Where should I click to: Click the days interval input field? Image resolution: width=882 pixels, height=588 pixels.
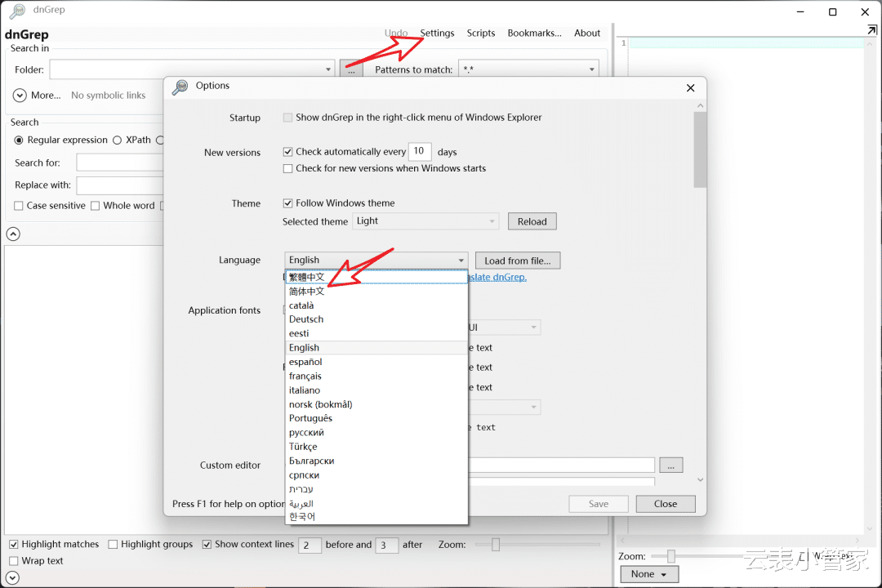(x=420, y=151)
